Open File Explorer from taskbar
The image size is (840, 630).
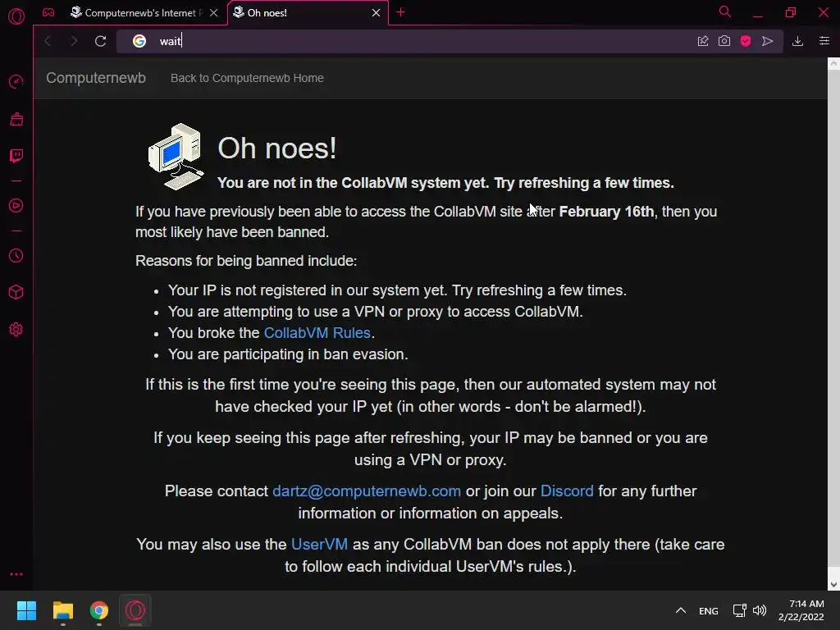pos(62,610)
